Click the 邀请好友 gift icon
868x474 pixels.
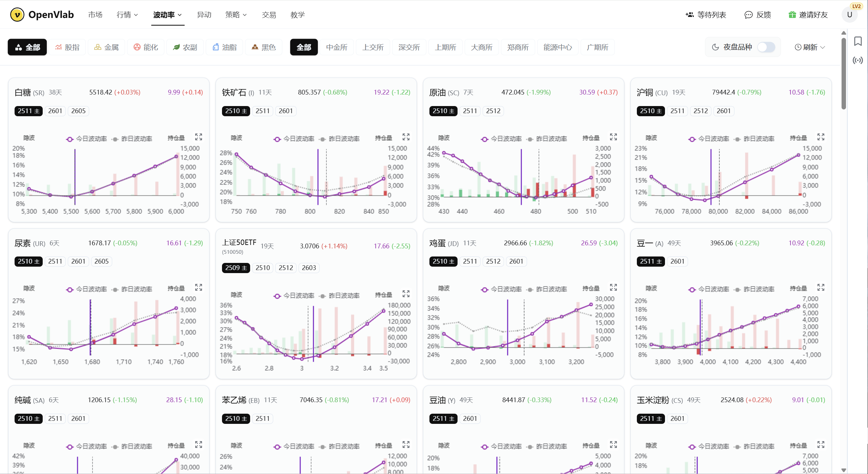pos(792,15)
